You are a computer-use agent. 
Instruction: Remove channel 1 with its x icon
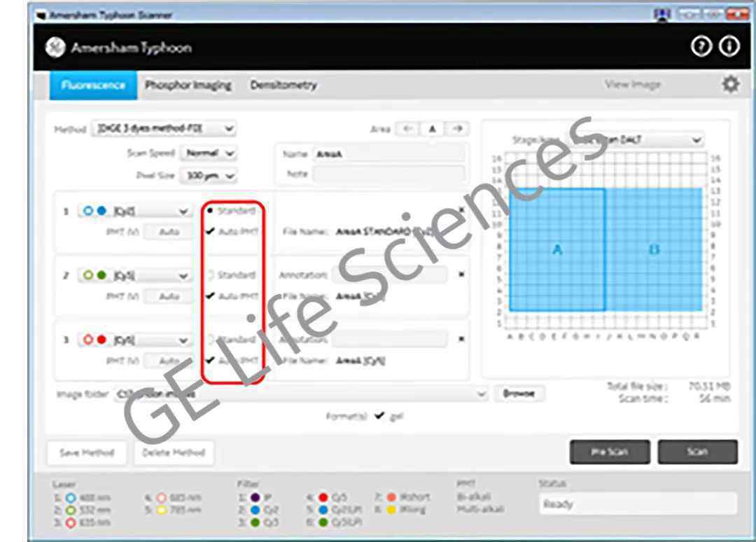click(x=461, y=210)
